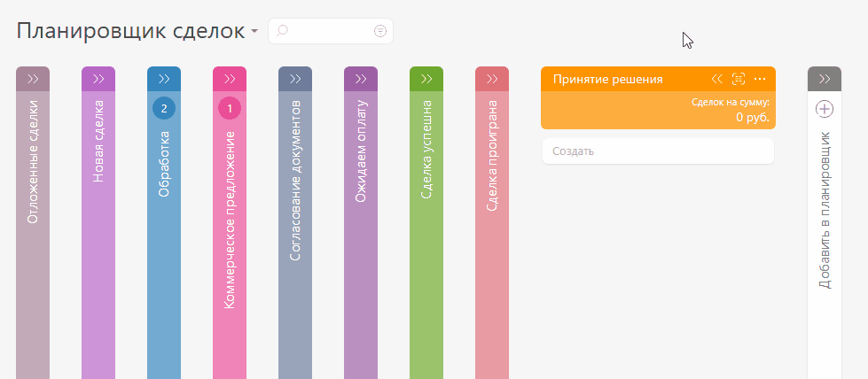Expand the Новая сделка column
Viewport: 868px width, 379px height.
click(x=98, y=79)
